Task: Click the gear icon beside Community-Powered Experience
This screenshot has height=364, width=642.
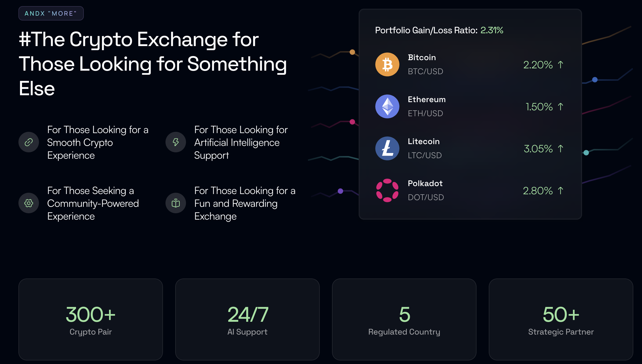Action: click(x=29, y=203)
